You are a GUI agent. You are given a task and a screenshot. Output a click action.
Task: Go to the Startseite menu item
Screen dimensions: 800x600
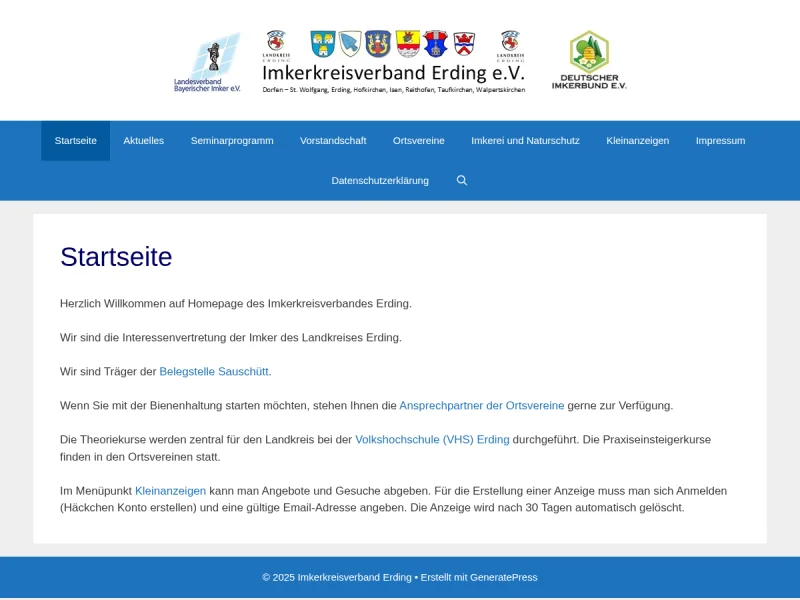pyautogui.click(x=76, y=141)
